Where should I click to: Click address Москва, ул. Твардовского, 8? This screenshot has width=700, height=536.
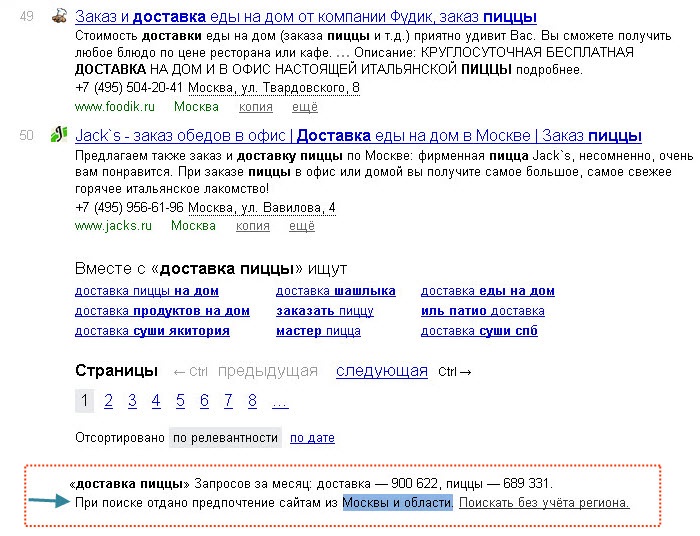coord(274,88)
